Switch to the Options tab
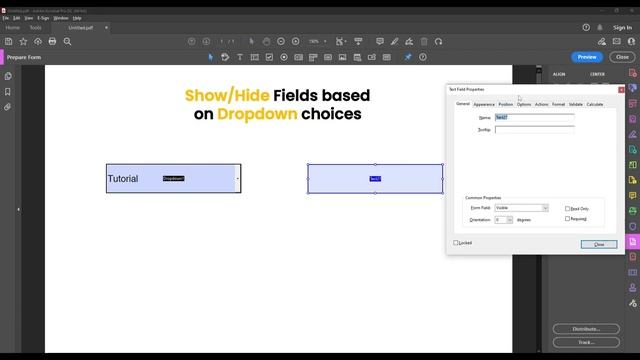This screenshot has width=640, height=360. pyautogui.click(x=524, y=104)
